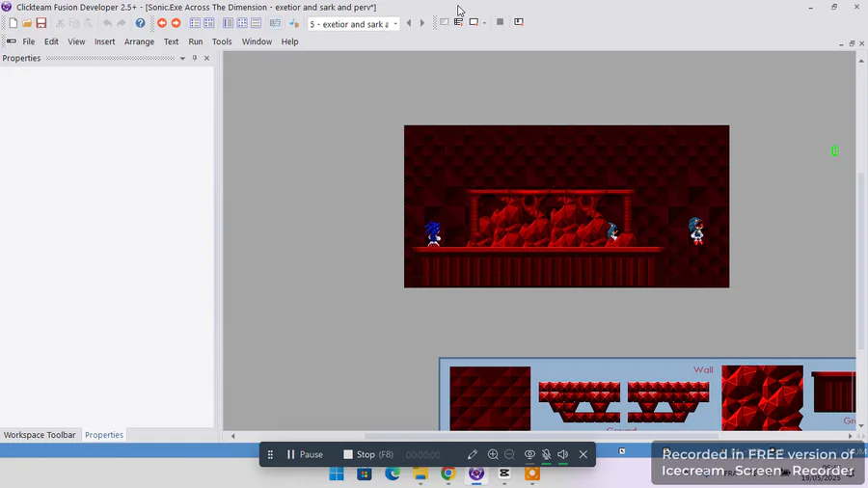Viewport: 868px width, 488px height.
Task: Open the run frame dropdown arrow
Action: [484, 23]
